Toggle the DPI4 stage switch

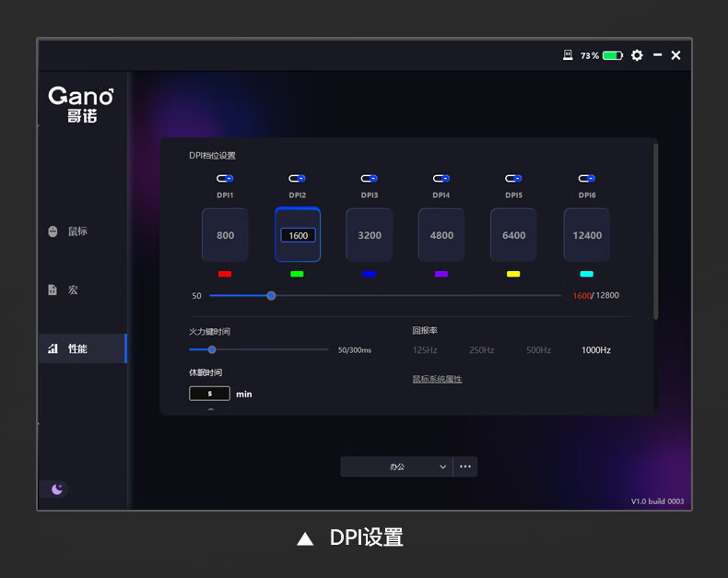441,179
